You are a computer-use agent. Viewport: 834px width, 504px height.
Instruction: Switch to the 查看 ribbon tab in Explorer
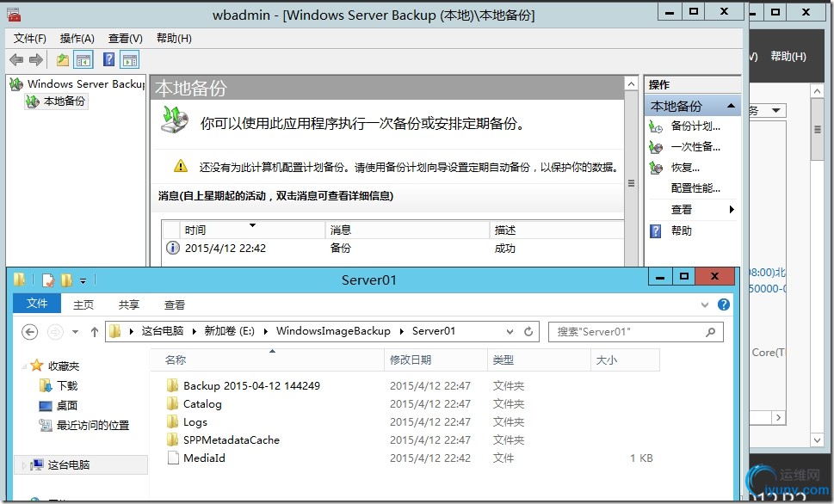(175, 304)
